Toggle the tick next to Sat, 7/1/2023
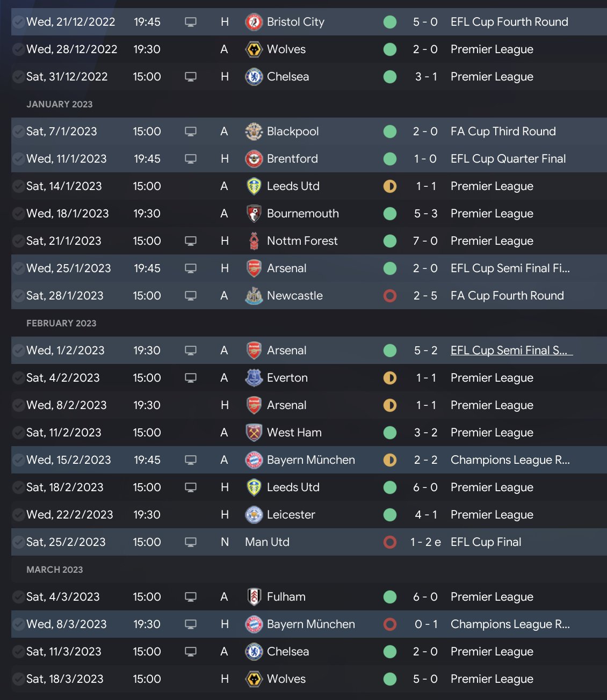The width and height of the screenshot is (607, 700). pyautogui.click(x=19, y=132)
